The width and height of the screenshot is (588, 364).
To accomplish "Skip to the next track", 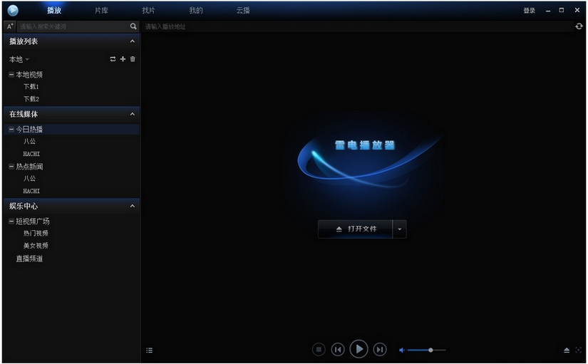I will (379, 349).
